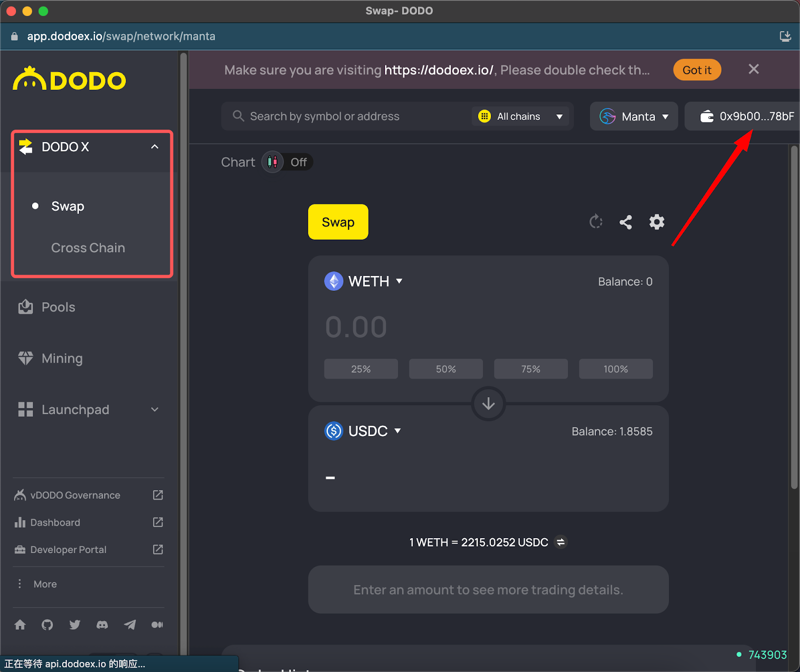Screen dimensions: 800x672
Task: Open the Twitter icon in sidebar footer
Action: point(75,625)
